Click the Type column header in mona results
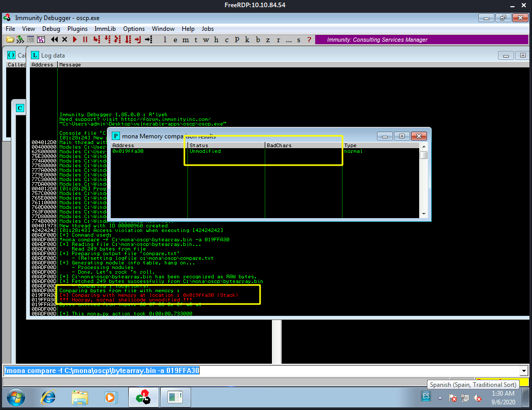Viewport: 532px width, 410px height. coord(381,146)
